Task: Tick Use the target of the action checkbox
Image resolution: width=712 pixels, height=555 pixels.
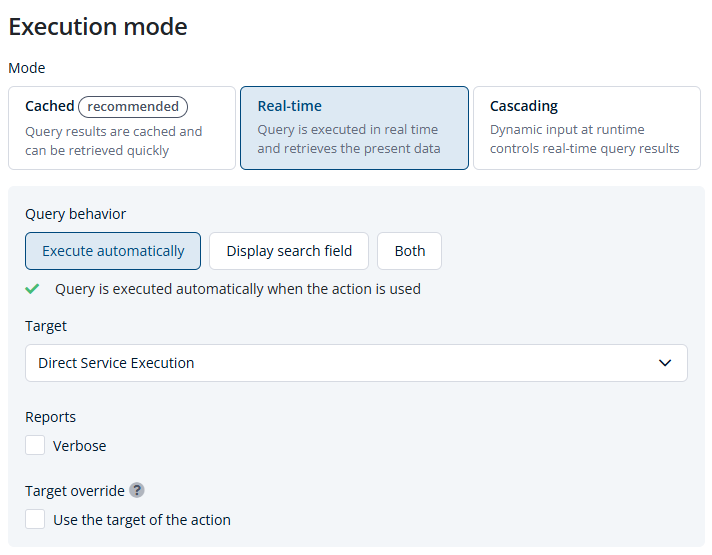Action: tap(35, 519)
